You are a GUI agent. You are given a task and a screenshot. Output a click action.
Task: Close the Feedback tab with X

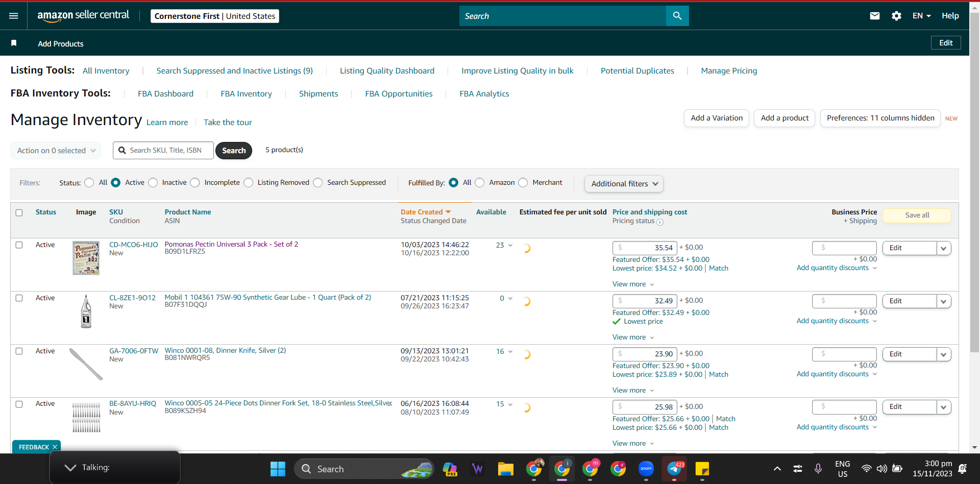pos(55,447)
